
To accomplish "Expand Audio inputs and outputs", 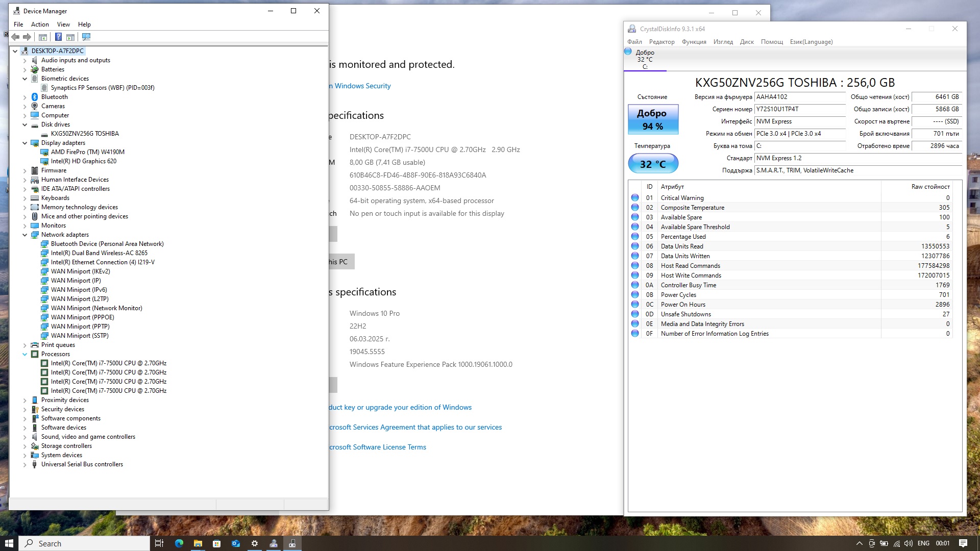I will click(x=24, y=60).
